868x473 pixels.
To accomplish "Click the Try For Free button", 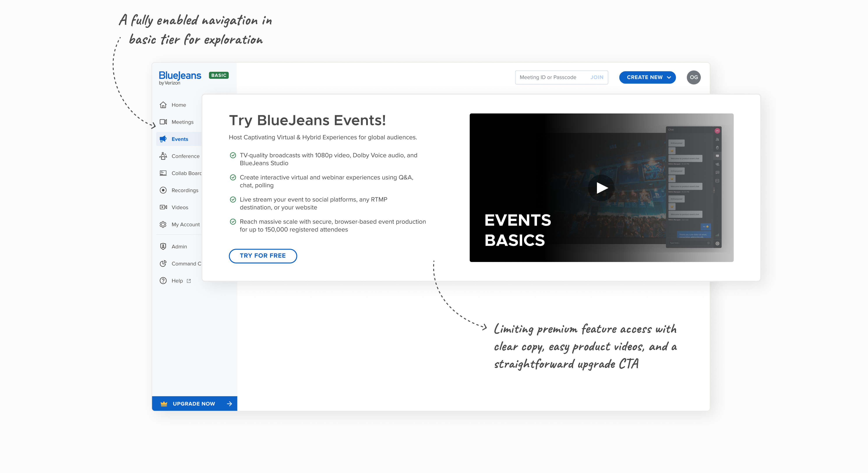I will 263,256.
